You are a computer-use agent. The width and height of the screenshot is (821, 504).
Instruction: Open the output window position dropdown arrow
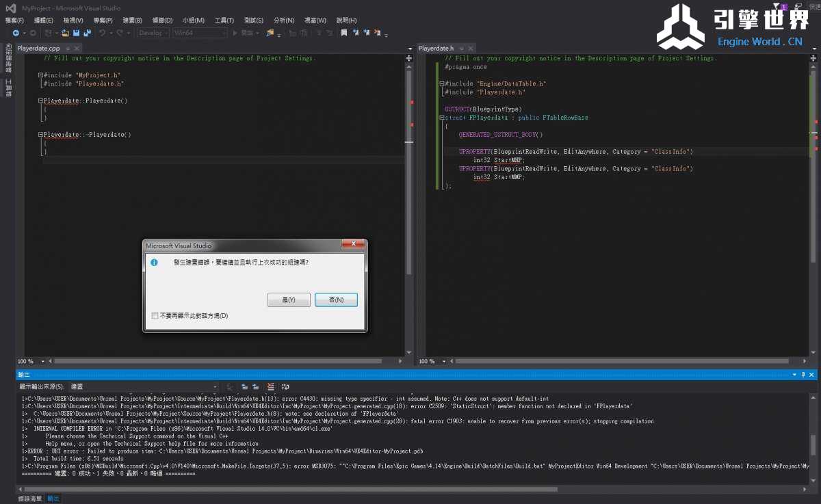click(x=795, y=375)
